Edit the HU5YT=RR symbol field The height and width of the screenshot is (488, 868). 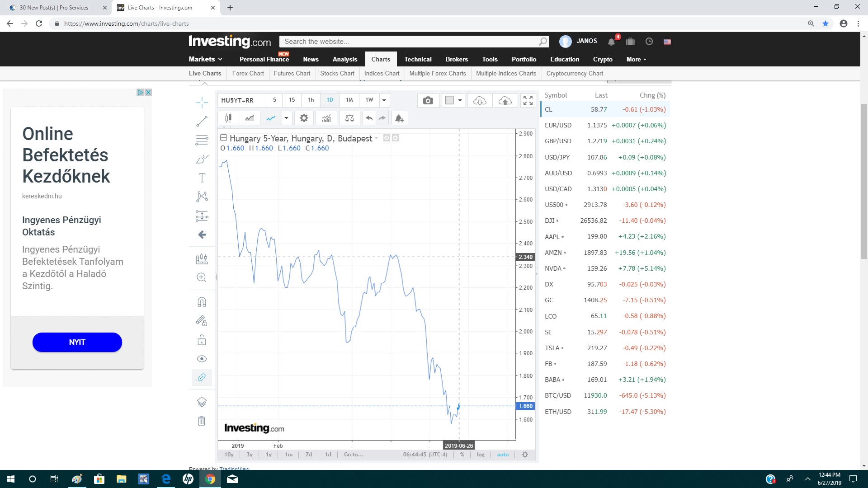(242, 100)
